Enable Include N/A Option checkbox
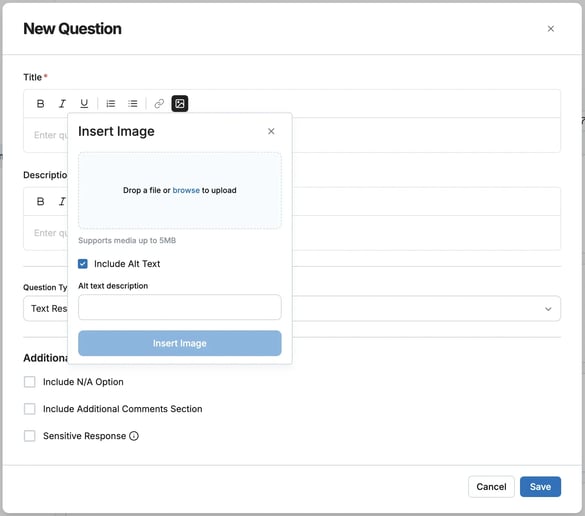This screenshot has width=585, height=516. 29,382
